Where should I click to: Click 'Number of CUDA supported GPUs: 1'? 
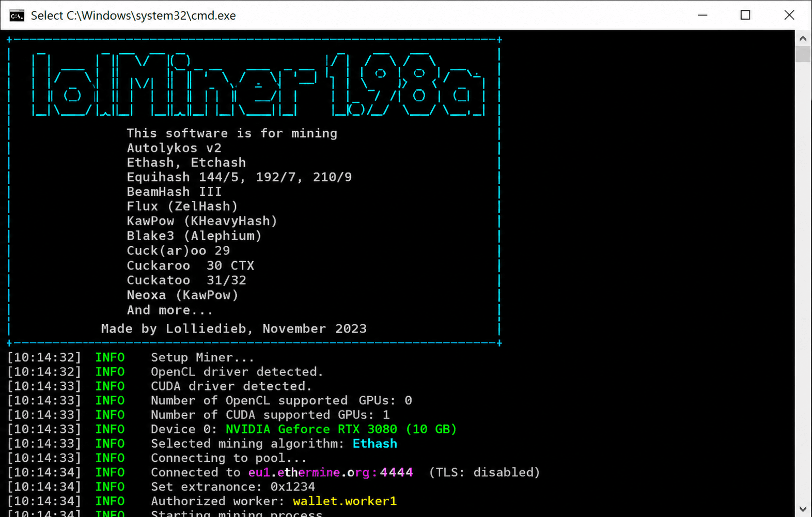(270, 415)
